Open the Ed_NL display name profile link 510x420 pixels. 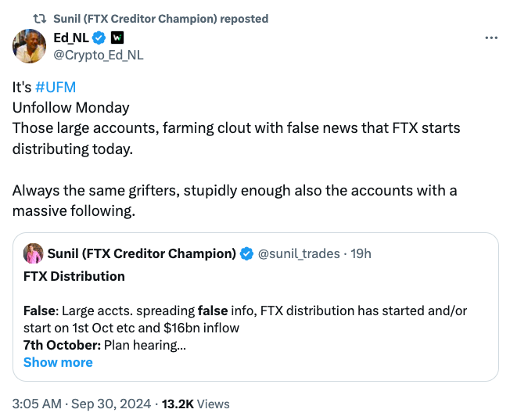(x=70, y=38)
